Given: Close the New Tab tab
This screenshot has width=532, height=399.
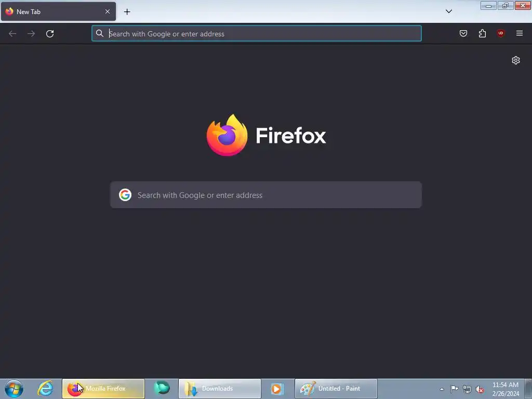Looking at the screenshot, I should pyautogui.click(x=108, y=11).
